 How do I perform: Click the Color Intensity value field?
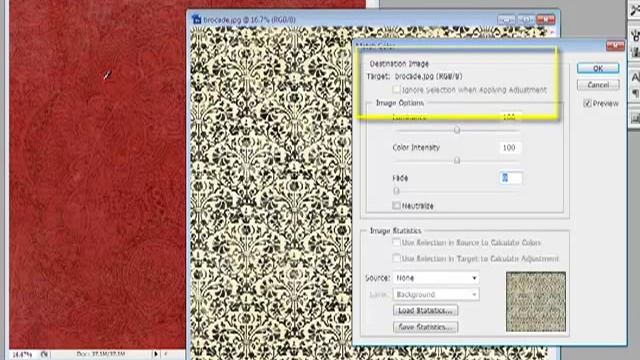510,147
